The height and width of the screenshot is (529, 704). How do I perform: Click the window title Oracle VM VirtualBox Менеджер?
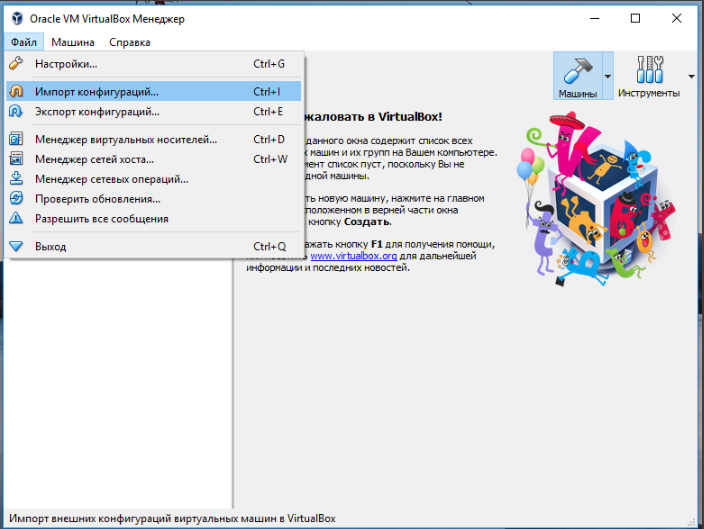tap(107, 19)
